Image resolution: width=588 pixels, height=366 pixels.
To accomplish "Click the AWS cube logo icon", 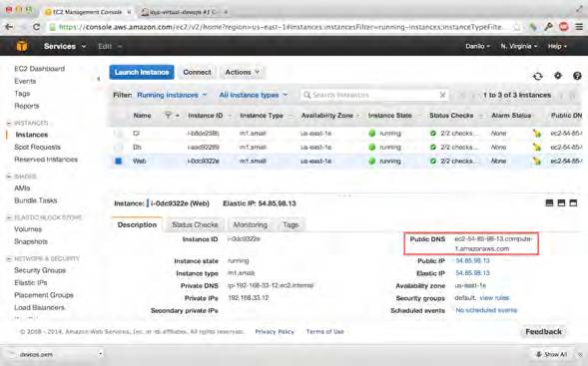I will pos(22,46).
